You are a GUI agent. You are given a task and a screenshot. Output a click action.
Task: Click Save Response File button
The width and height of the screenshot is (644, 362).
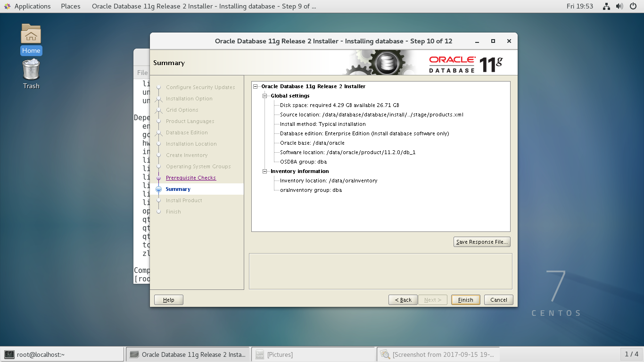482,242
